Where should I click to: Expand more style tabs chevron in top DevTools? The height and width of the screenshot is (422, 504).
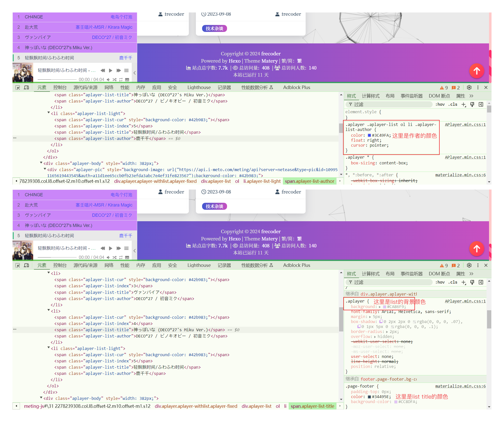[471, 96]
